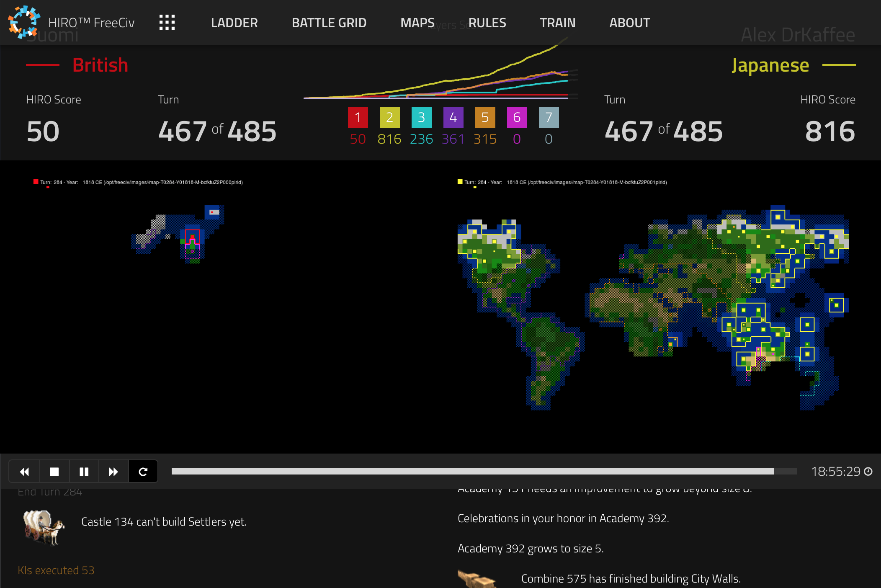Open the ABOUT page
The height and width of the screenshot is (588, 881).
click(x=629, y=23)
